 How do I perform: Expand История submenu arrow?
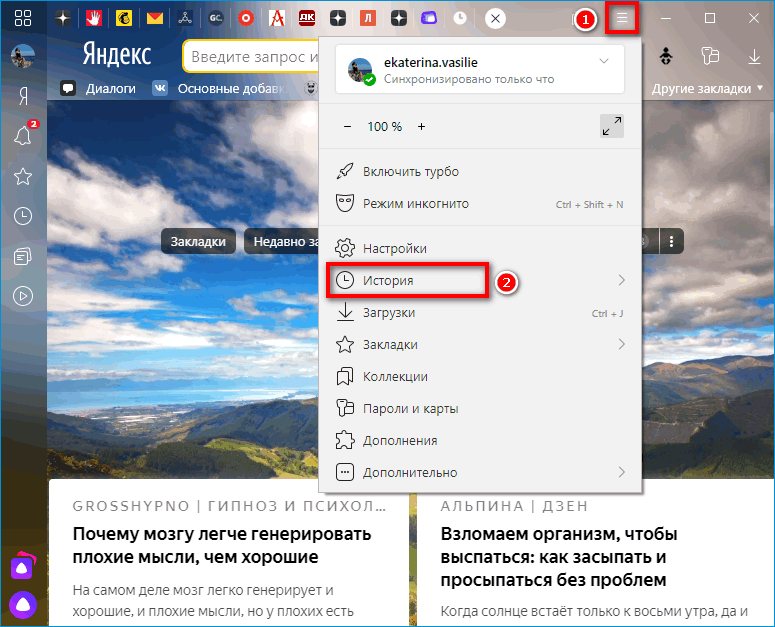[x=621, y=280]
